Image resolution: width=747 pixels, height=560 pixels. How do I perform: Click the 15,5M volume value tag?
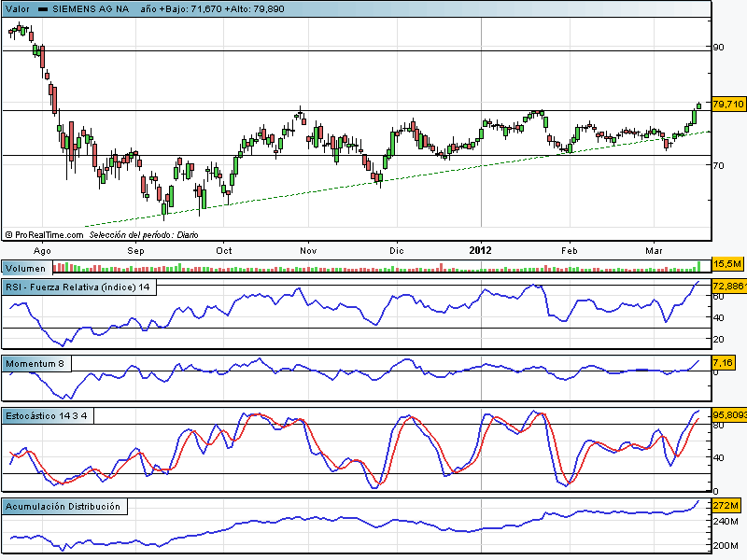[727, 264]
